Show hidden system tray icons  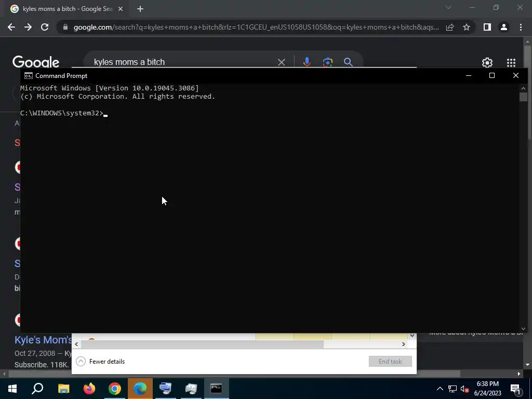pyautogui.click(x=440, y=389)
